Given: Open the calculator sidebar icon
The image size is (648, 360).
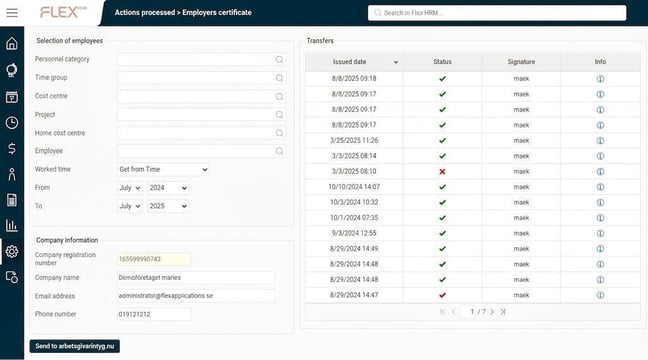Looking at the screenshot, I should click(x=12, y=200).
